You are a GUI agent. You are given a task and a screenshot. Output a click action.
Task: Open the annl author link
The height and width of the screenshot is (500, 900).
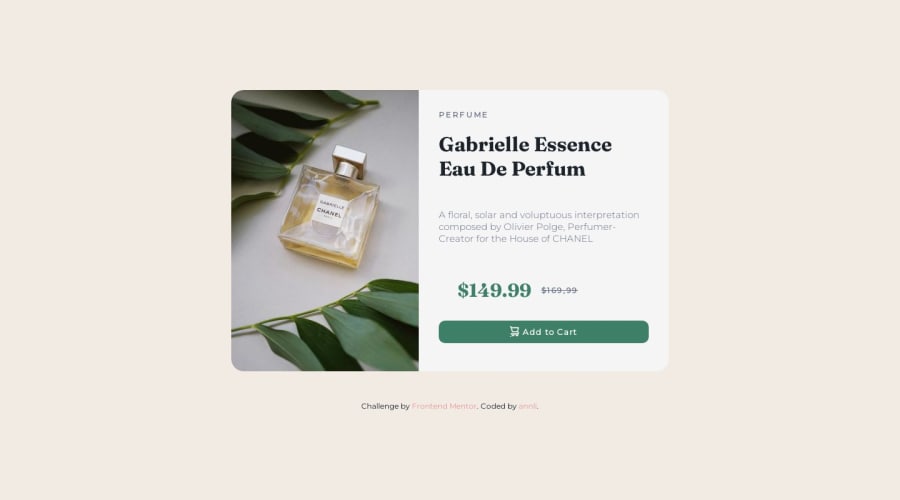click(x=527, y=406)
